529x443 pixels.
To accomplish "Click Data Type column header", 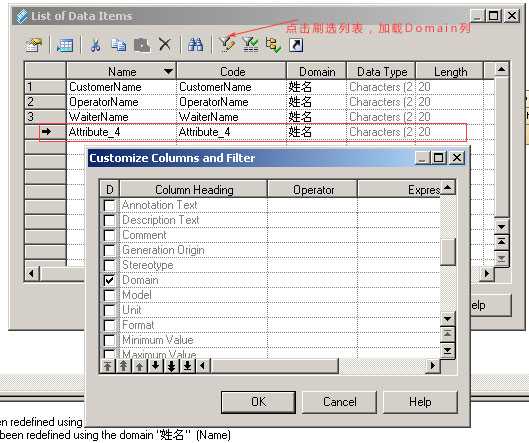I will pos(382,71).
